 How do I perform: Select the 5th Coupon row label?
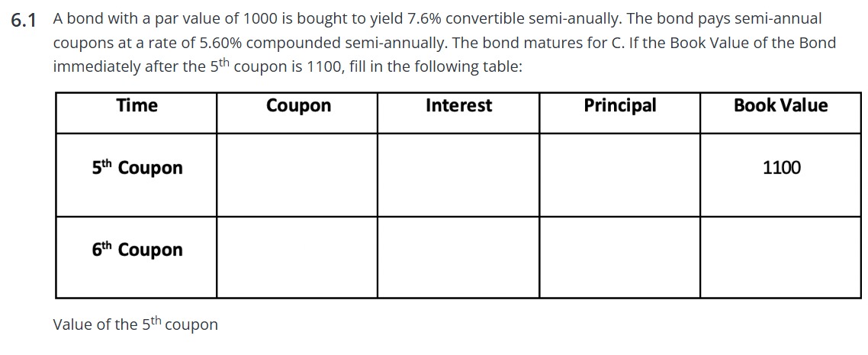(137, 168)
